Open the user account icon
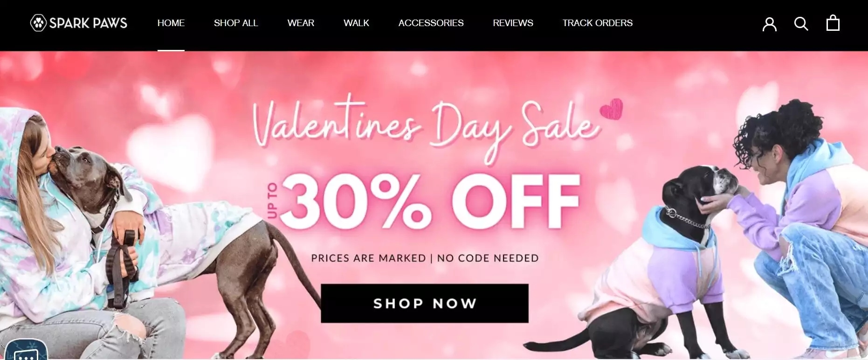868x360 pixels. (x=769, y=24)
